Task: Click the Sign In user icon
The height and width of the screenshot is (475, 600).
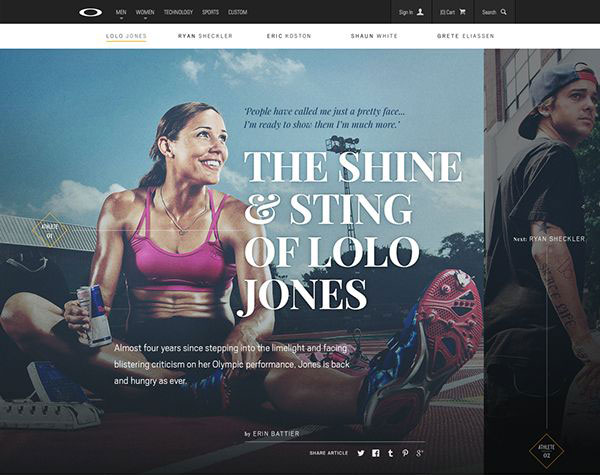Action: point(420,12)
